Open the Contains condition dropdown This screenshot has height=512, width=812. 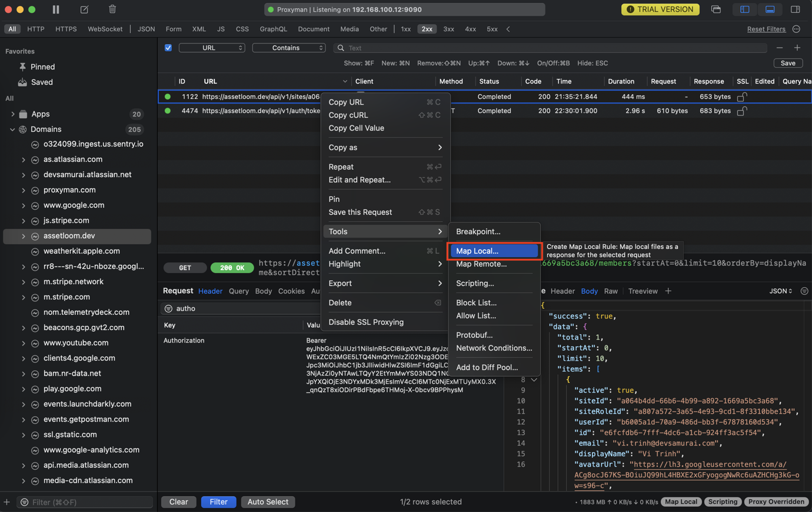click(289, 48)
